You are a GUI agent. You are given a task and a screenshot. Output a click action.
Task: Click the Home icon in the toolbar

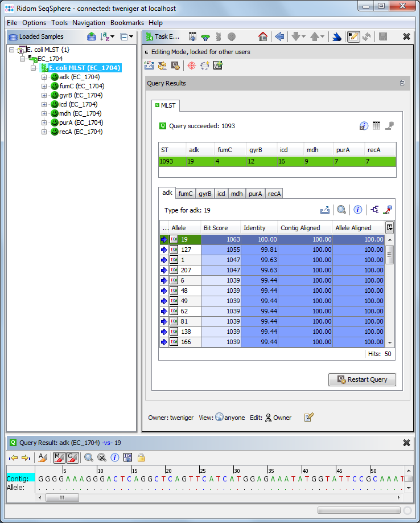pos(262,36)
